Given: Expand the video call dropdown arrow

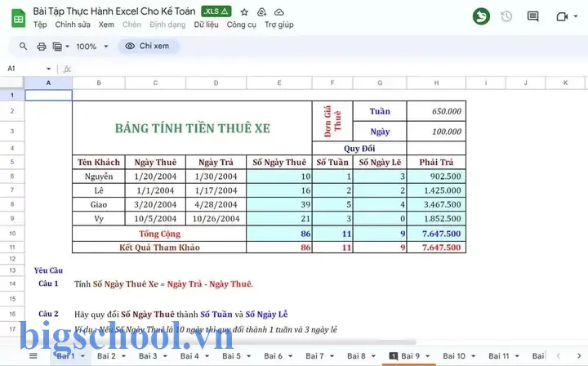Looking at the screenshot, I should pos(576,16).
